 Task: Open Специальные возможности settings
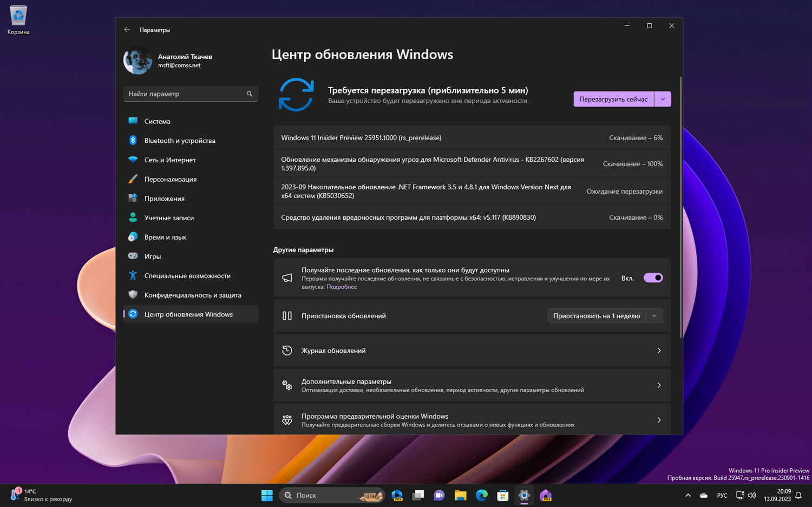tap(187, 275)
